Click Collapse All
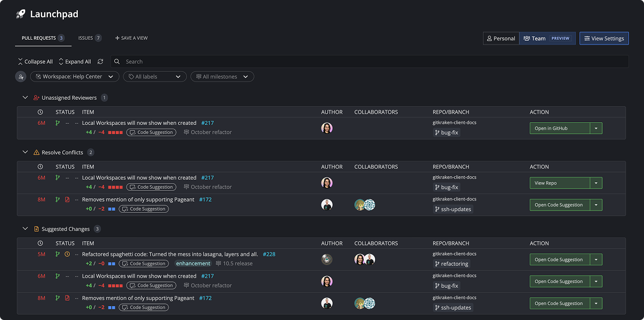This screenshot has height=320, width=644. 35,62
